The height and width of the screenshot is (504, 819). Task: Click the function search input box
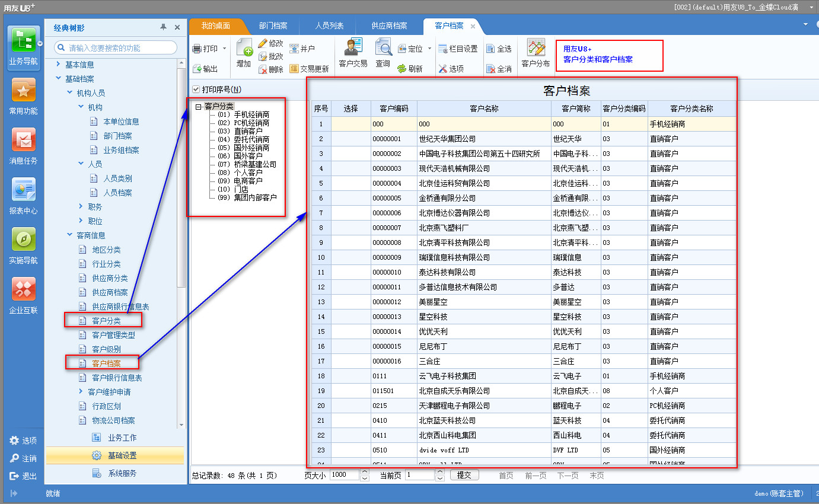[x=119, y=47]
